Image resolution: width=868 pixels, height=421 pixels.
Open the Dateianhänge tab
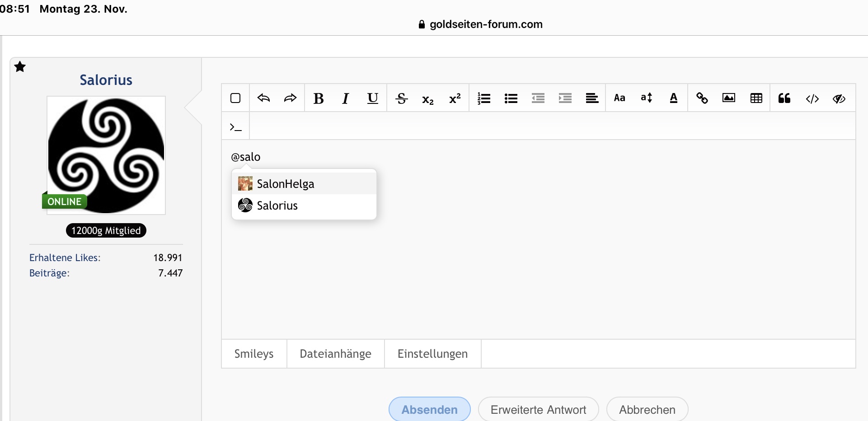[335, 354]
